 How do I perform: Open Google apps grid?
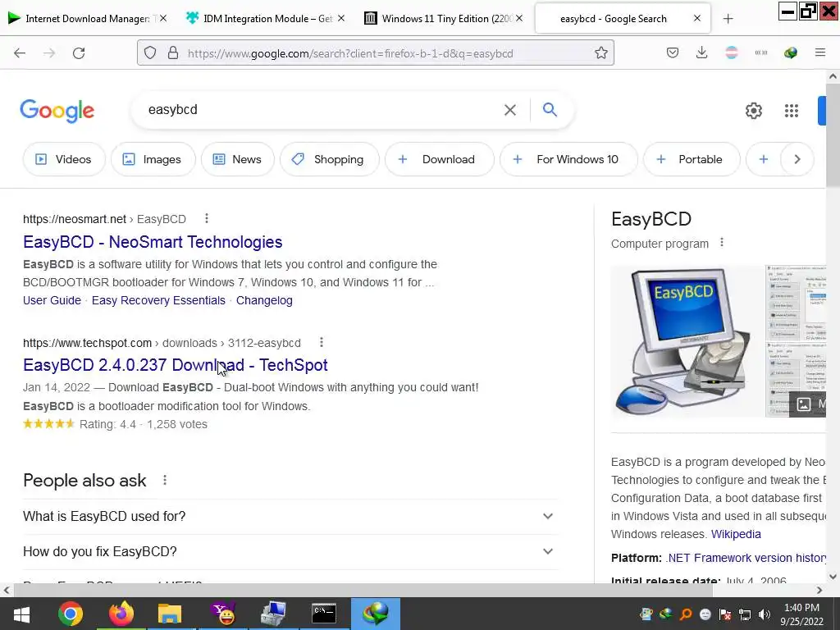792,111
